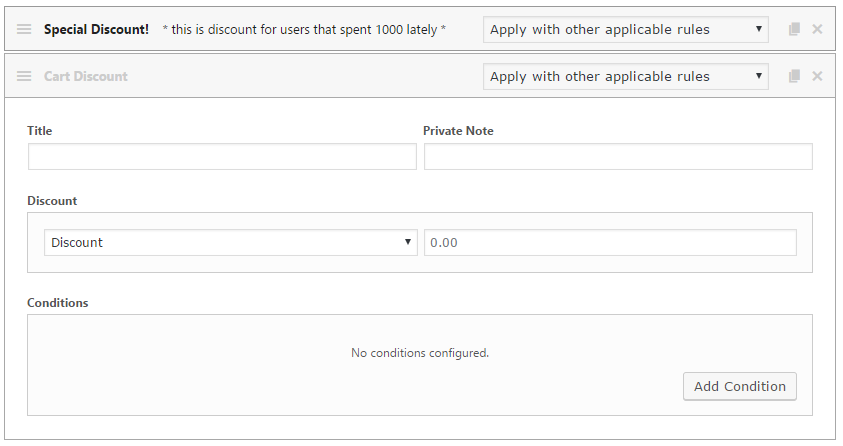
Task: Remove the Cart Discount rule
Action: click(817, 76)
